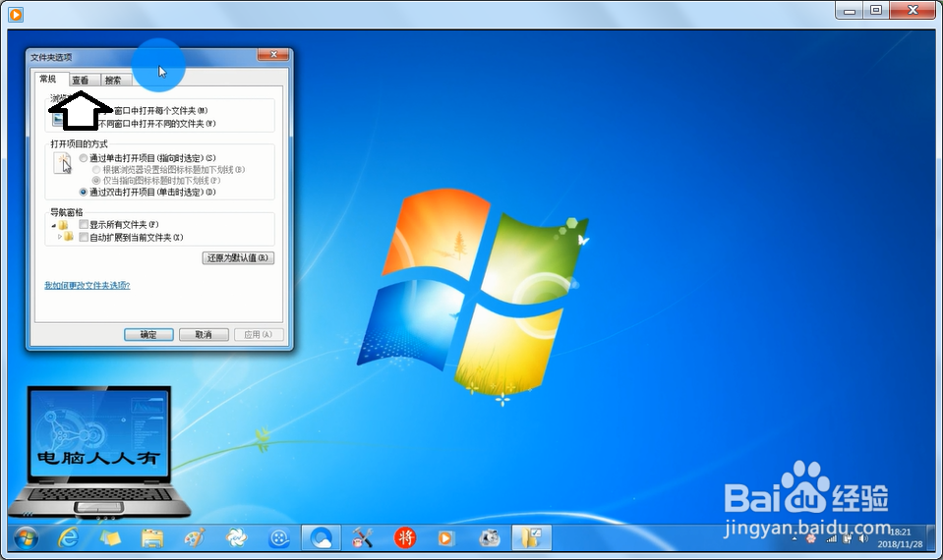Maximize the outer player window
Viewport: 943px width, 560px height.
[x=875, y=10]
